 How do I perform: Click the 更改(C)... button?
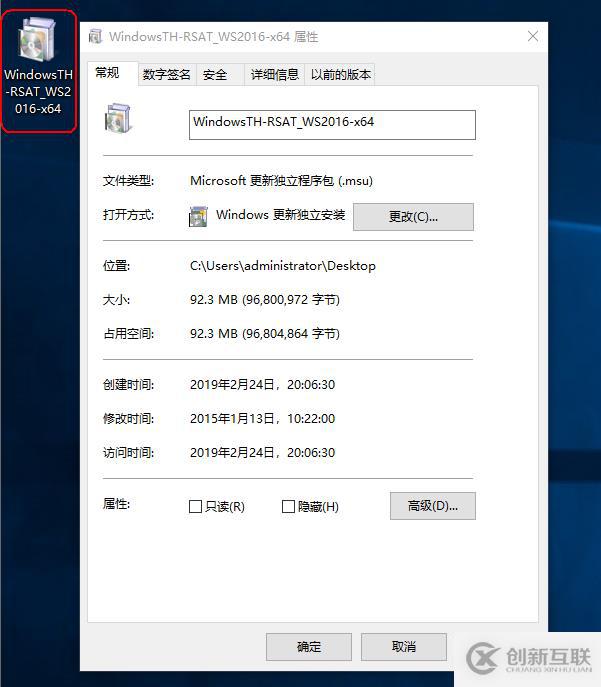point(413,216)
